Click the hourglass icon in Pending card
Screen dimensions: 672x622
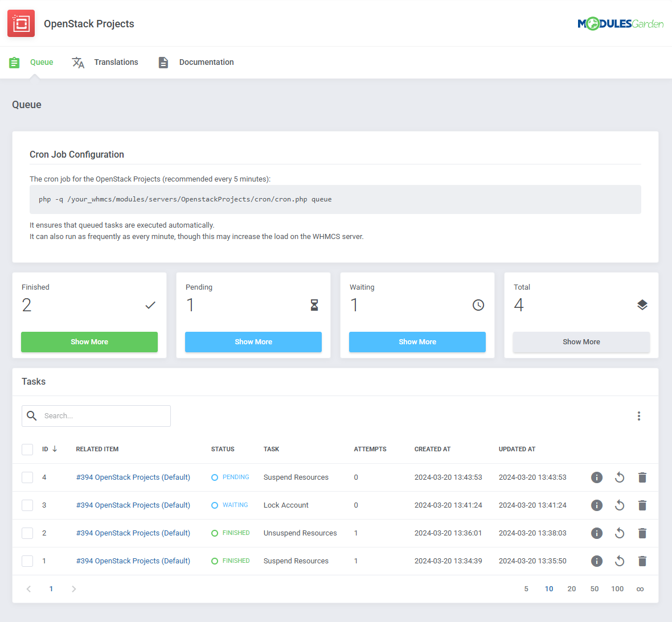[x=314, y=305]
